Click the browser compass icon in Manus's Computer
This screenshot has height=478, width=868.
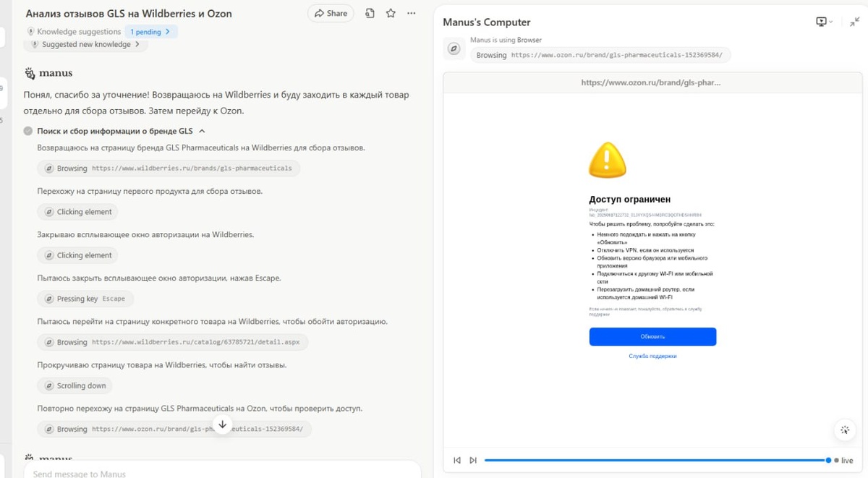coord(454,48)
